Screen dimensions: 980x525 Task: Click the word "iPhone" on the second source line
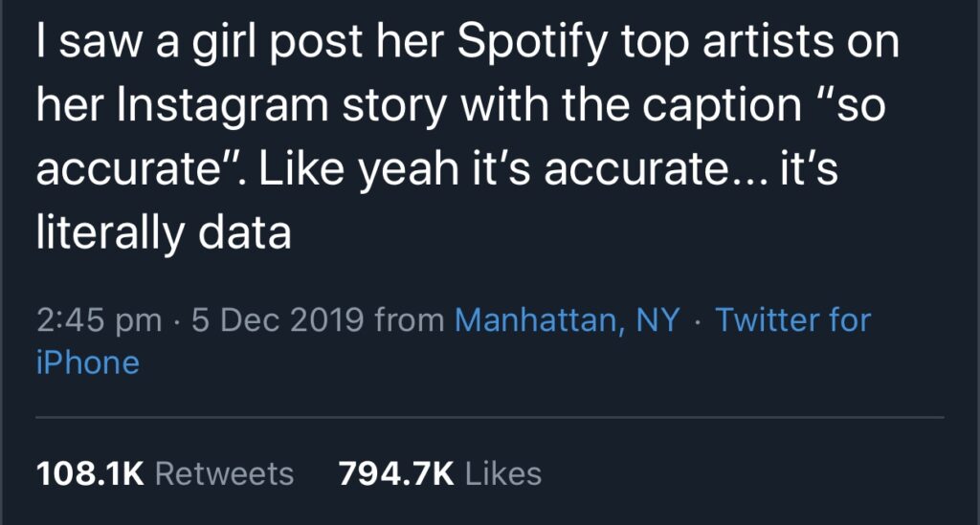coord(88,362)
